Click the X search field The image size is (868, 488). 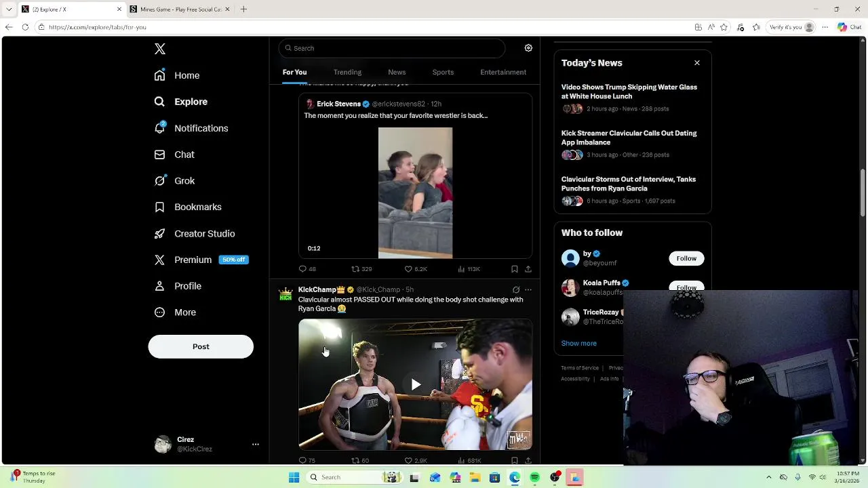[x=392, y=48]
